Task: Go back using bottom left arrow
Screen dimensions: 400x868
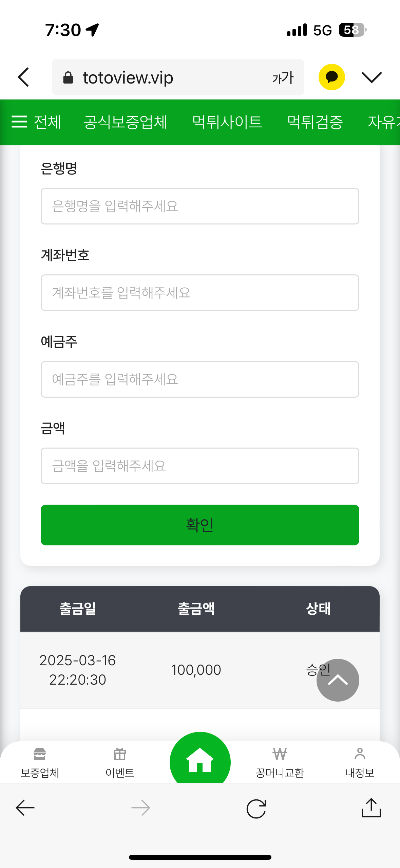Action: (x=25, y=808)
